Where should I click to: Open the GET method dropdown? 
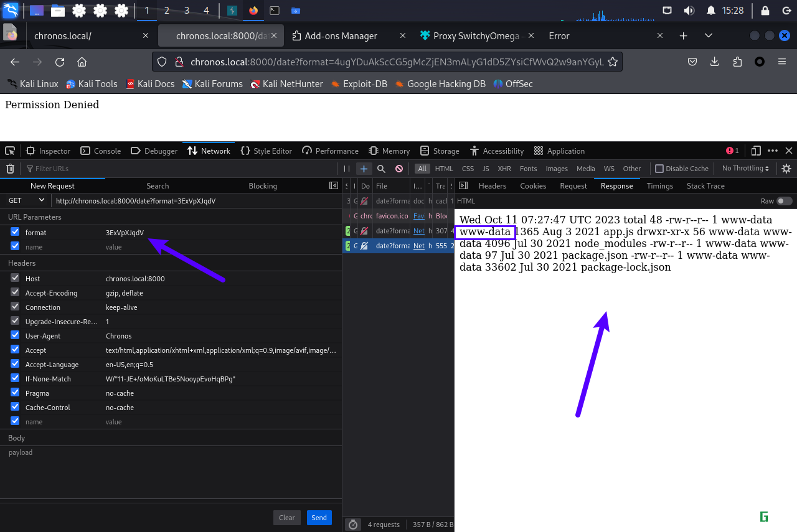tap(26, 200)
